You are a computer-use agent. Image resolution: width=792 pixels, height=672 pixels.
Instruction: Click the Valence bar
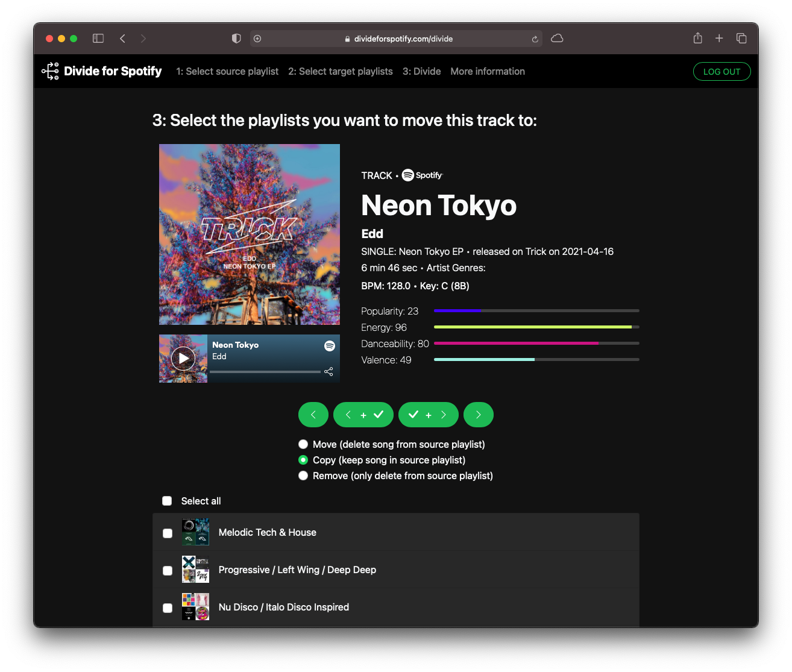(536, 360)
